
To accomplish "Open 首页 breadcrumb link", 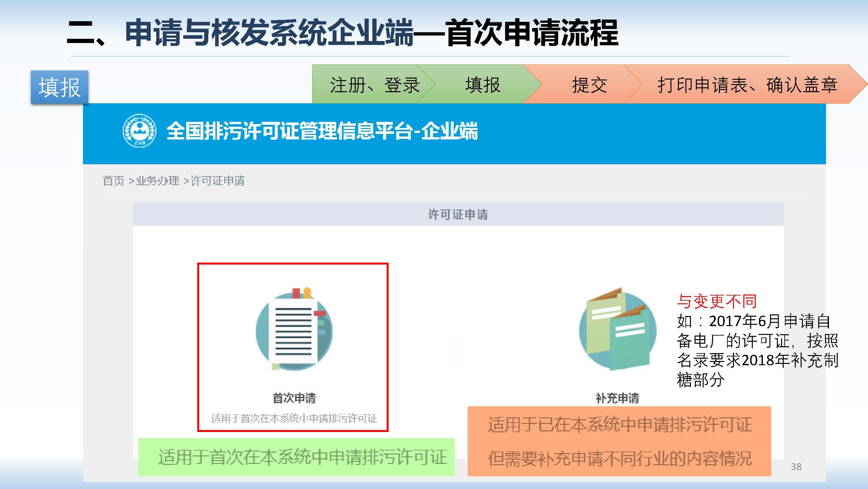I will pos(114,181).
